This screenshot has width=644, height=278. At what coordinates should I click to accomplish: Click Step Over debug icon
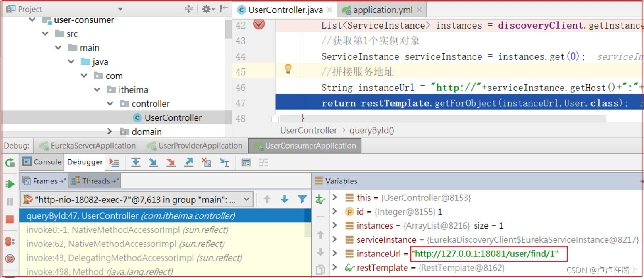[136, 162]
